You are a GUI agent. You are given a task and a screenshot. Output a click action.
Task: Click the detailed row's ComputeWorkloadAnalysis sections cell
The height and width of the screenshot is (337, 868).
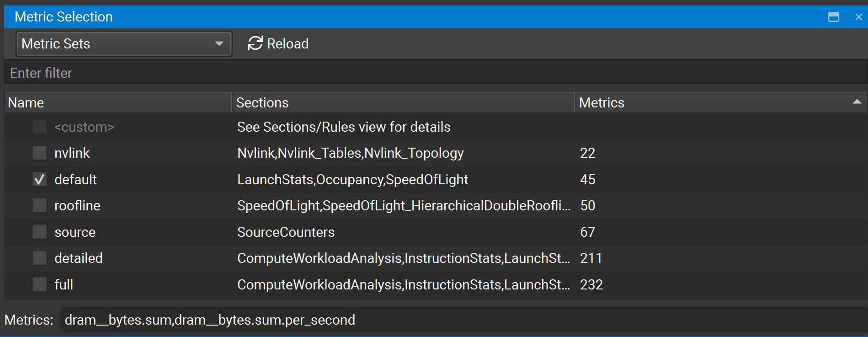(x=404, y=258)
